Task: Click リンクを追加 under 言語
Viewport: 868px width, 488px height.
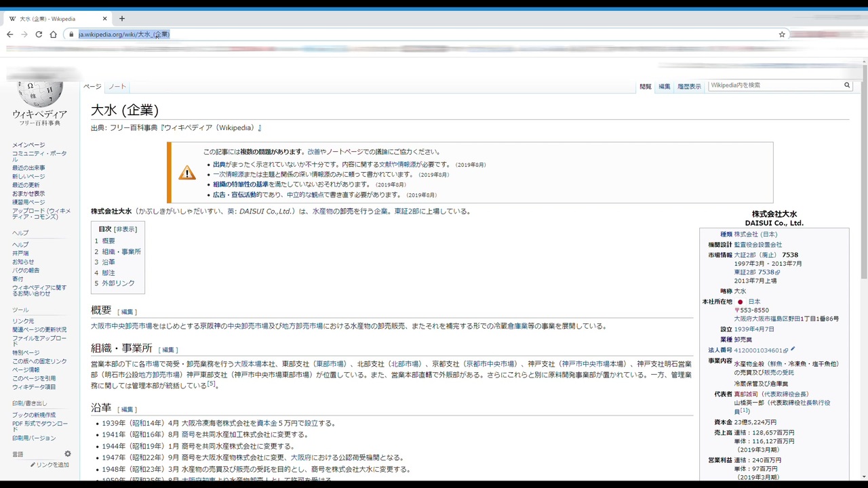Action: [52, 465]
